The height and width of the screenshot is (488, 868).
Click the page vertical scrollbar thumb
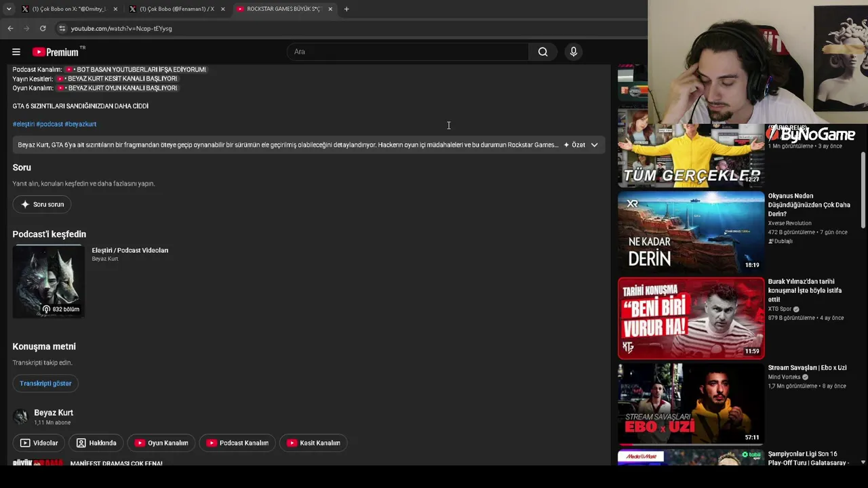[863, 191]
